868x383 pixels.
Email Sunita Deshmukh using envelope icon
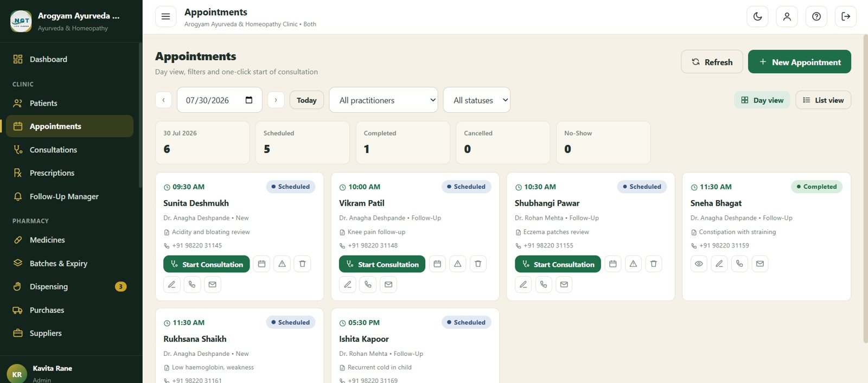(213, 284)
